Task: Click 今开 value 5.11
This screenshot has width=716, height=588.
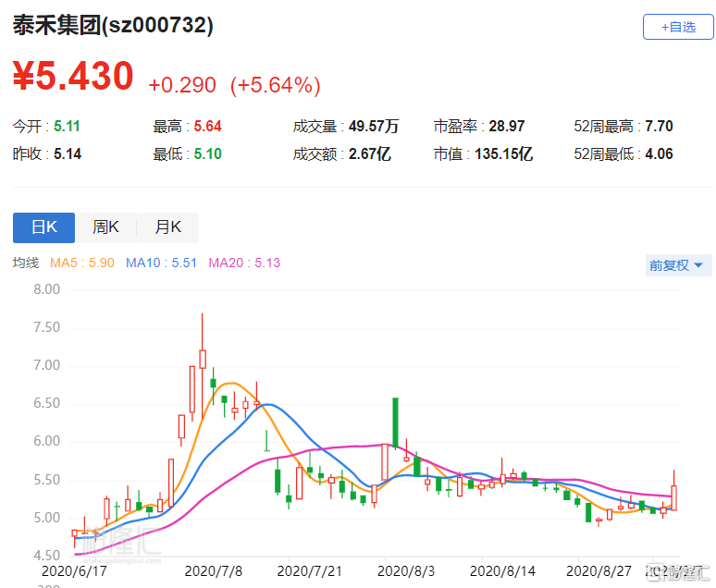Action: (x=67, y=126)
